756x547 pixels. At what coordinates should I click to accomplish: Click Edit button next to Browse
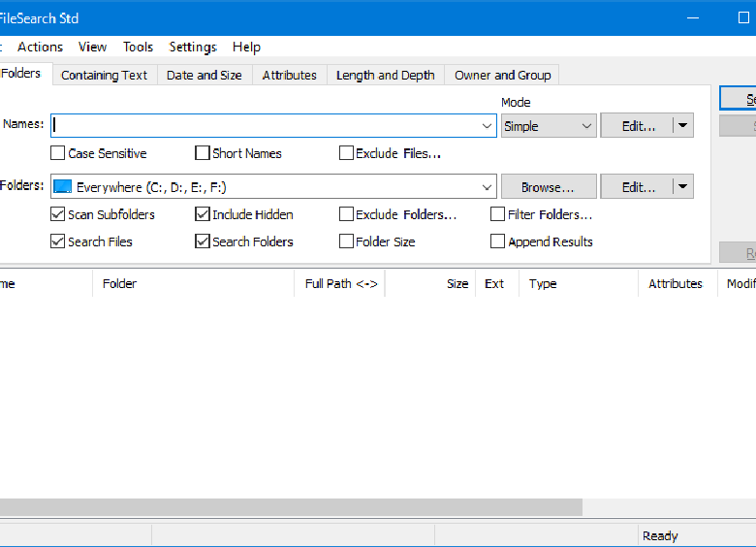pyautogui.click(x=638, y=186)
